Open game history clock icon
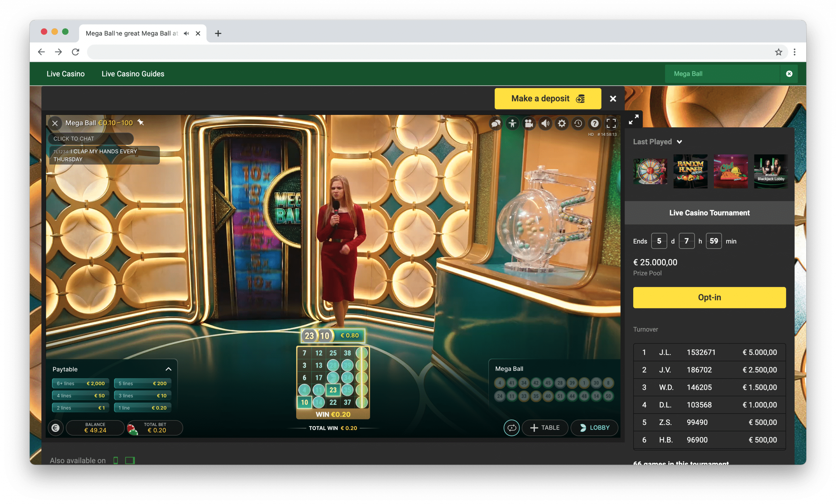 578,123
